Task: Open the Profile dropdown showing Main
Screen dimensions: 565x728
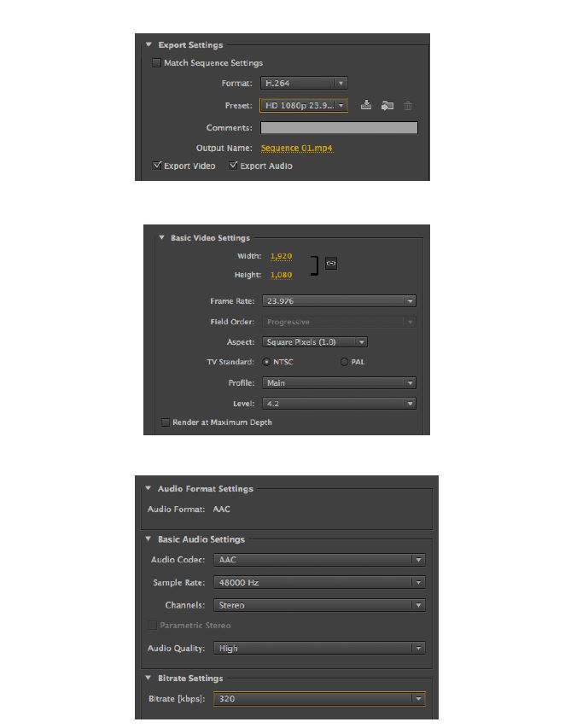Action: coord(339,383)
